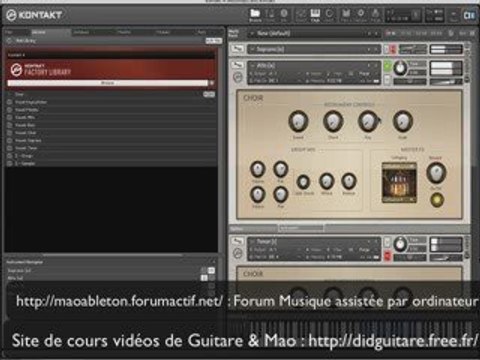
Task: Click the white Browse button under Factory Library
Action: pyautogui.click(x=107, y=83)
